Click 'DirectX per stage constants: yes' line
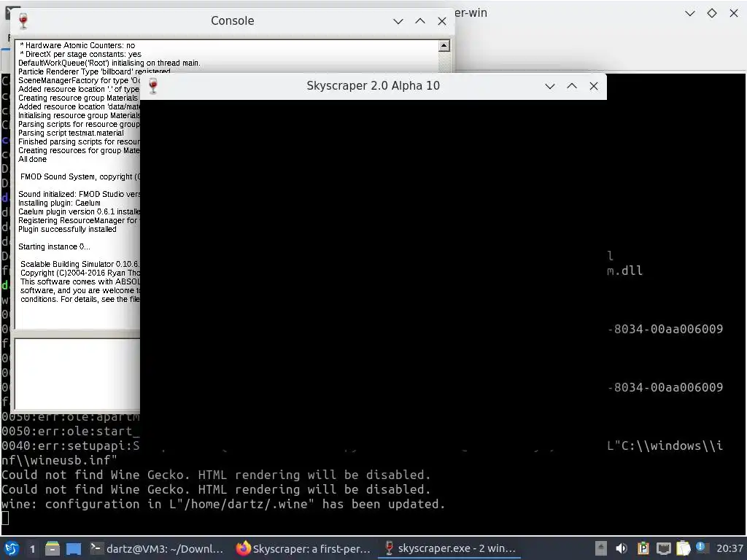 80,54
